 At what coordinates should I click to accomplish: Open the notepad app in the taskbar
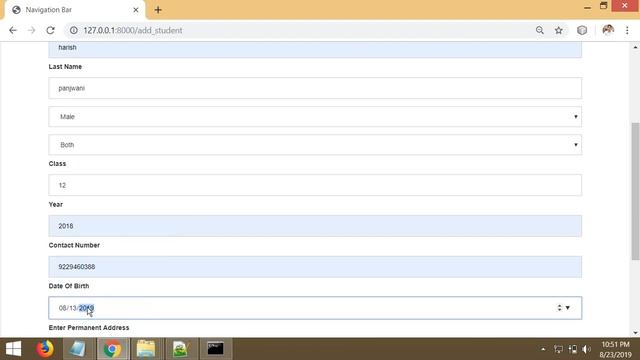pyautogui.click(x=77, y=349)
